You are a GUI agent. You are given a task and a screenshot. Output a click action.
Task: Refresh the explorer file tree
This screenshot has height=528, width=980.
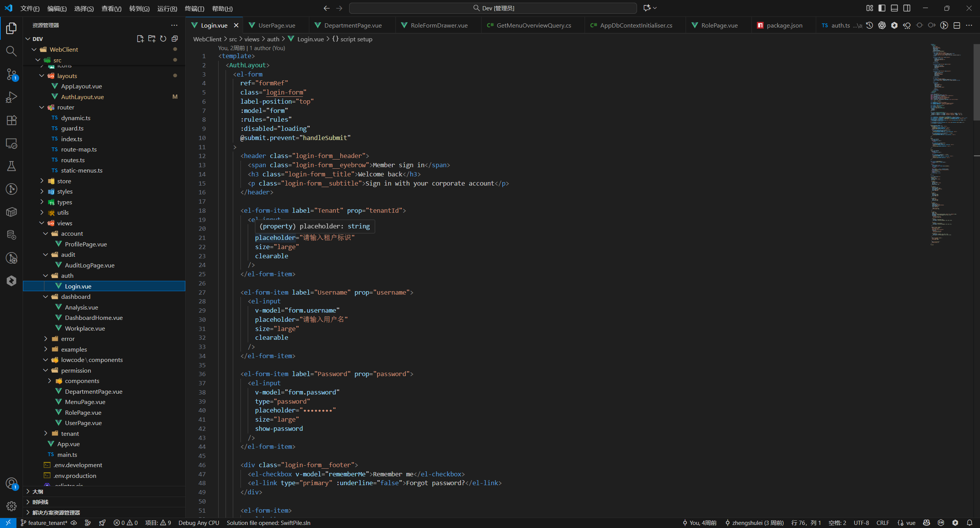pyautogui.click(x=163, y=39)
